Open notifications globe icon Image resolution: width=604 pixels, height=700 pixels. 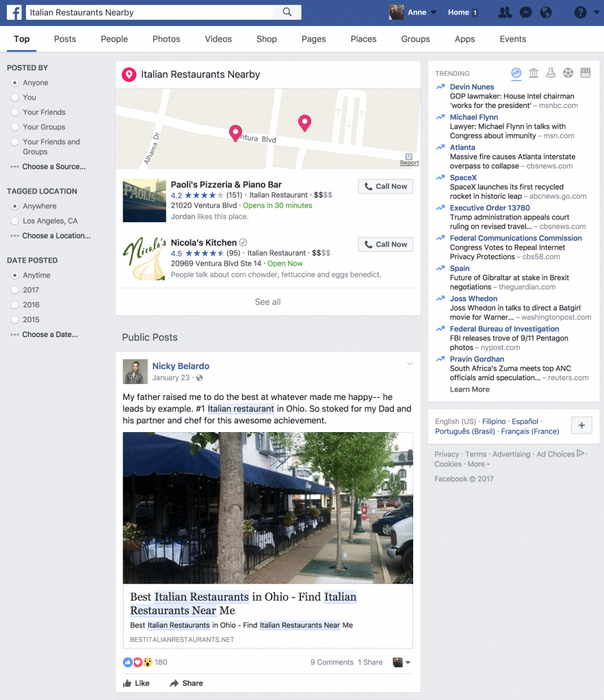(x=546, y=12)
